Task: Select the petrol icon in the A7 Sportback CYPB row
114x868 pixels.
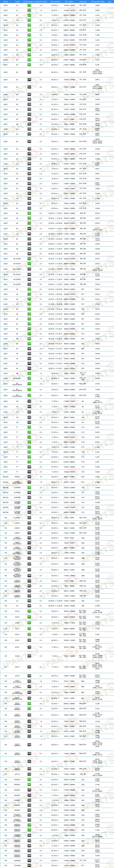Action: (x=29, y=389)
